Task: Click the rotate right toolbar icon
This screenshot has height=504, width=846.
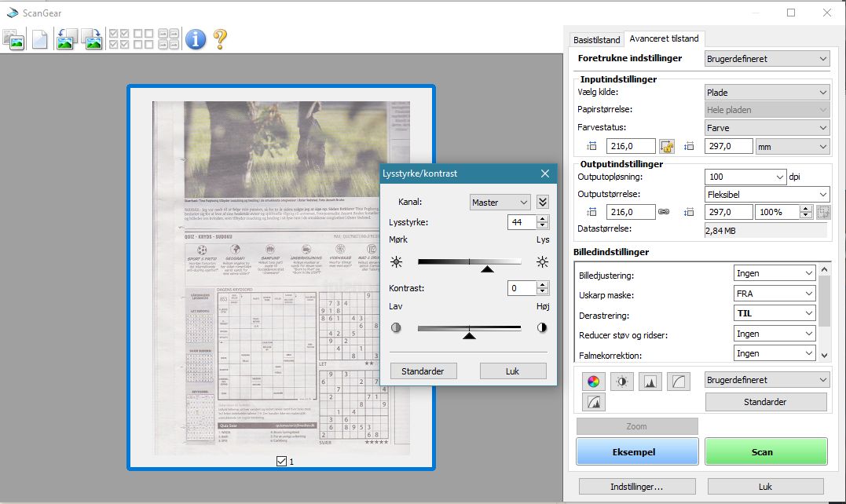Action: pos(93,38)
